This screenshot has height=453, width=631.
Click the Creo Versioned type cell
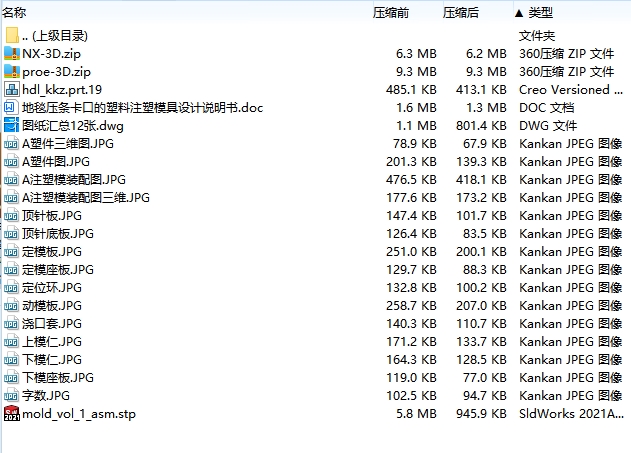571,89
